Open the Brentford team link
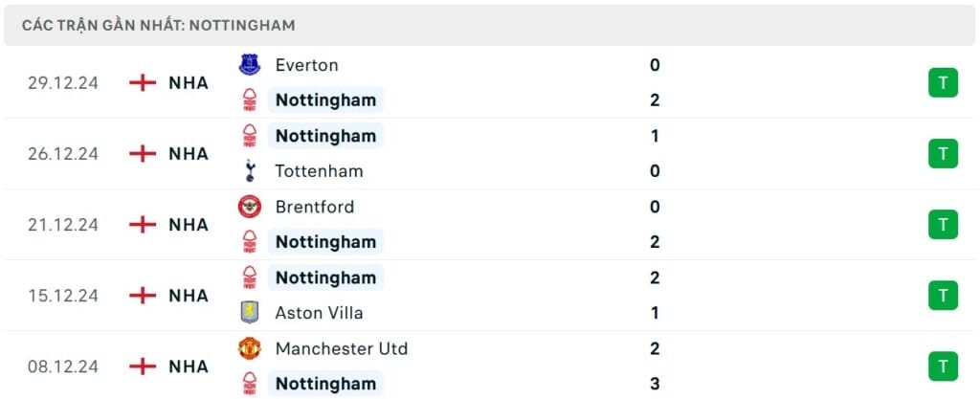 [314, 207]
